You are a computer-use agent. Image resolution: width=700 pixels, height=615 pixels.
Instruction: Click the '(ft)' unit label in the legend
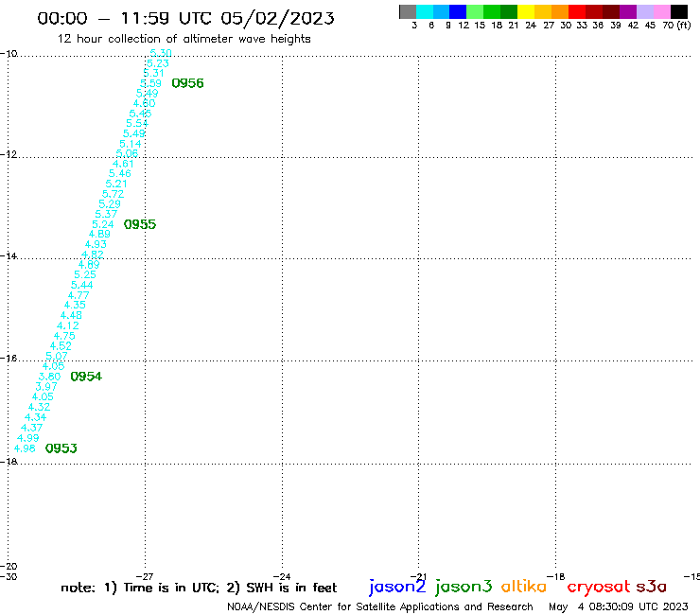[x=684, y=26]
